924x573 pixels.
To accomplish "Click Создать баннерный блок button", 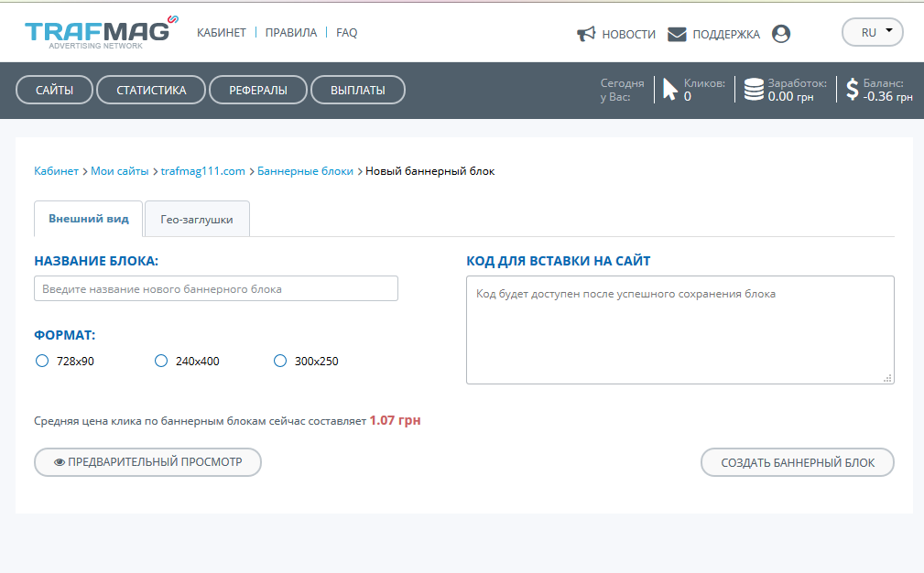I will pos(798,462).
